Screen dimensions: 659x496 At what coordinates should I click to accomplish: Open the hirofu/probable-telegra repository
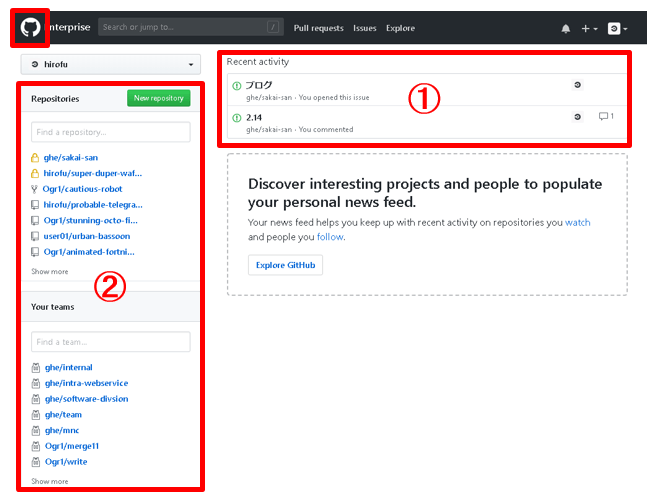tap(93, 205)
